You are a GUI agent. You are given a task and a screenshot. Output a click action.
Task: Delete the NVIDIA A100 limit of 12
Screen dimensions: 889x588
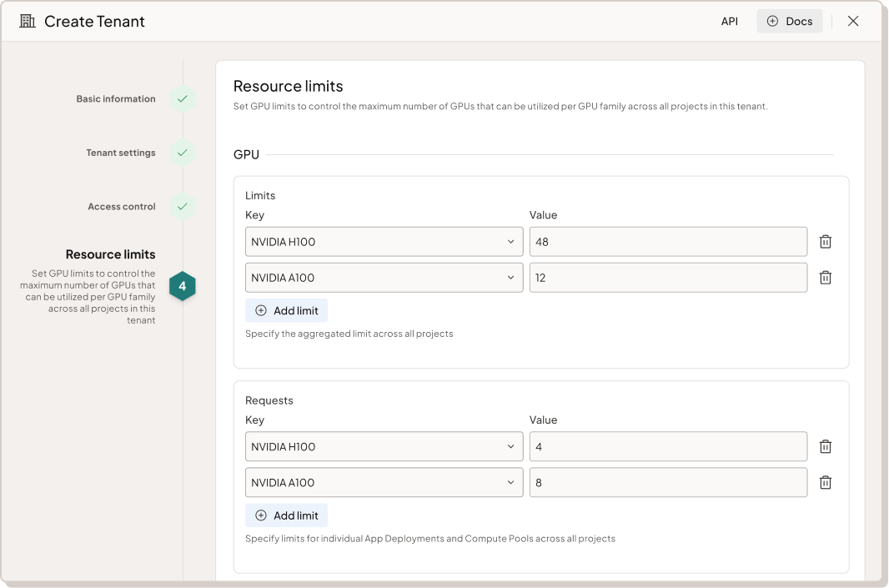(x=826, y=277)
